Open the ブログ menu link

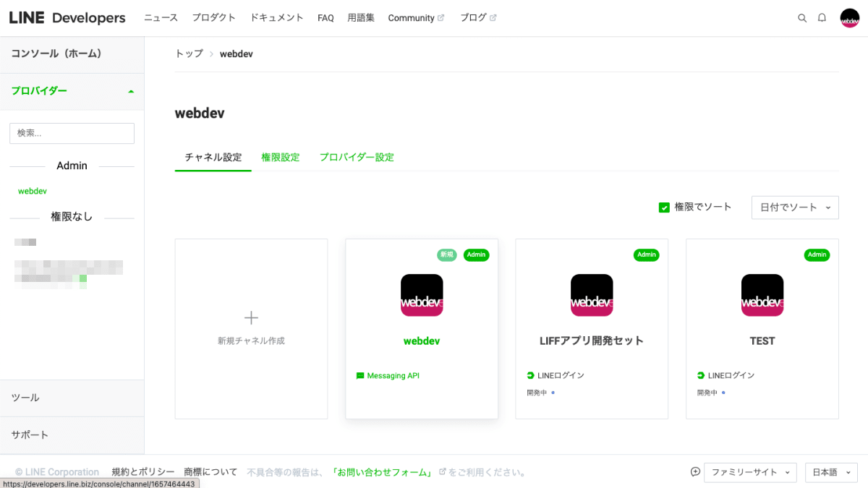pos(473,18)
